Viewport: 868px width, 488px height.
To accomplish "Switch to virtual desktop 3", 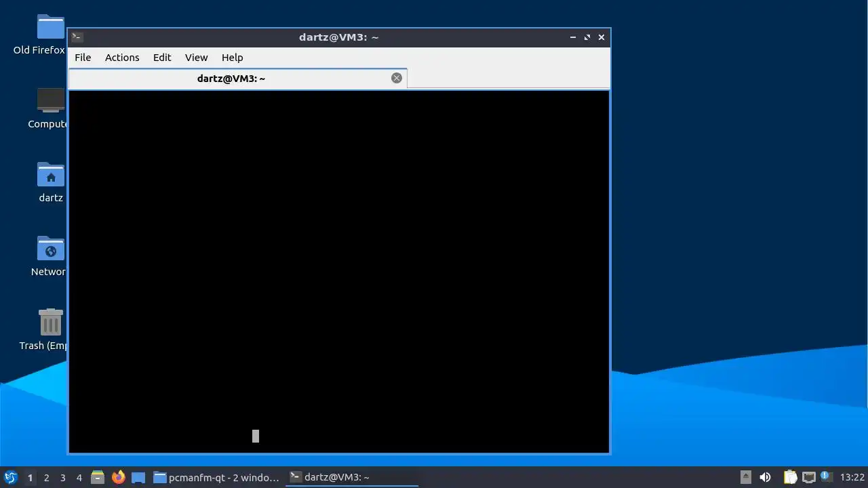I will (63, 478).
